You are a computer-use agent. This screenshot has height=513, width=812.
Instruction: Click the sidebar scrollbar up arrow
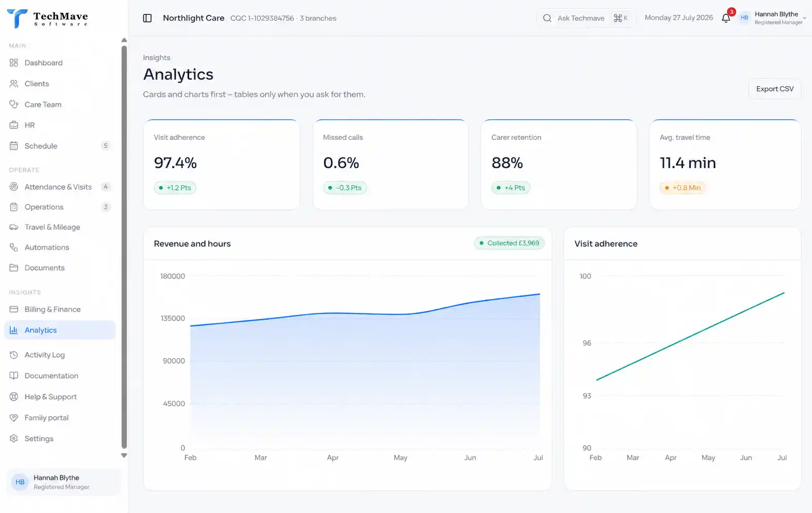[x=124, y=40]
